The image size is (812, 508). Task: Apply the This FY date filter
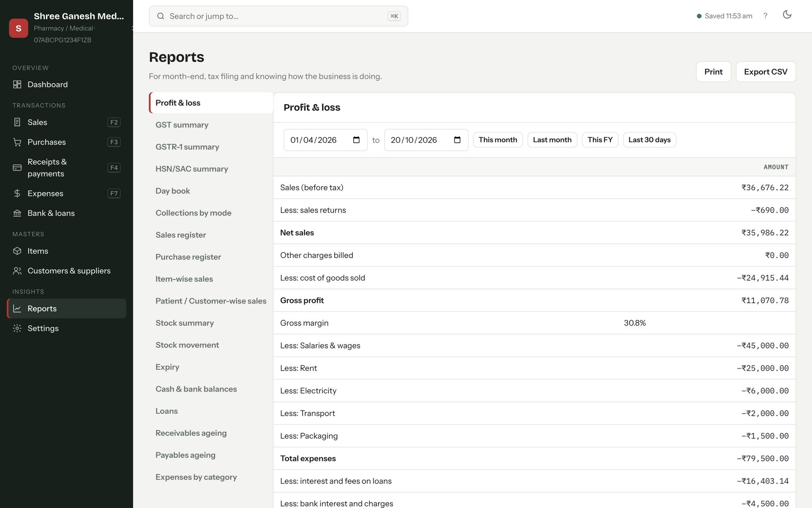[x=600, y=140]
